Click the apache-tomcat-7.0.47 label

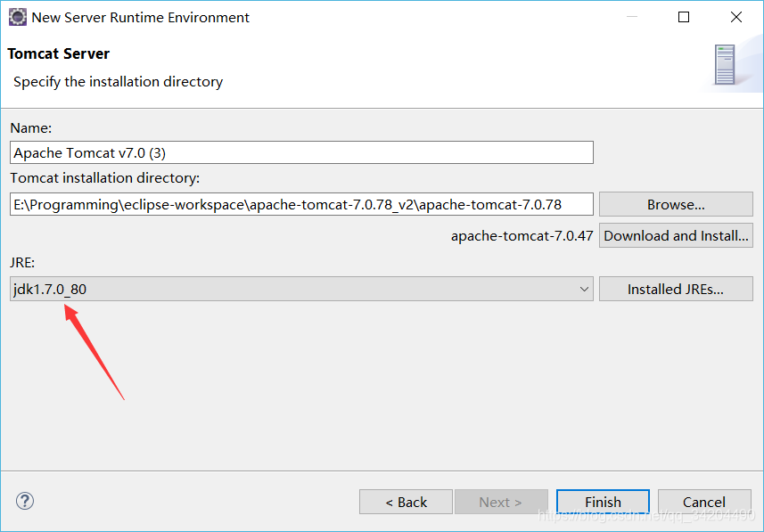tap(522, 236)
